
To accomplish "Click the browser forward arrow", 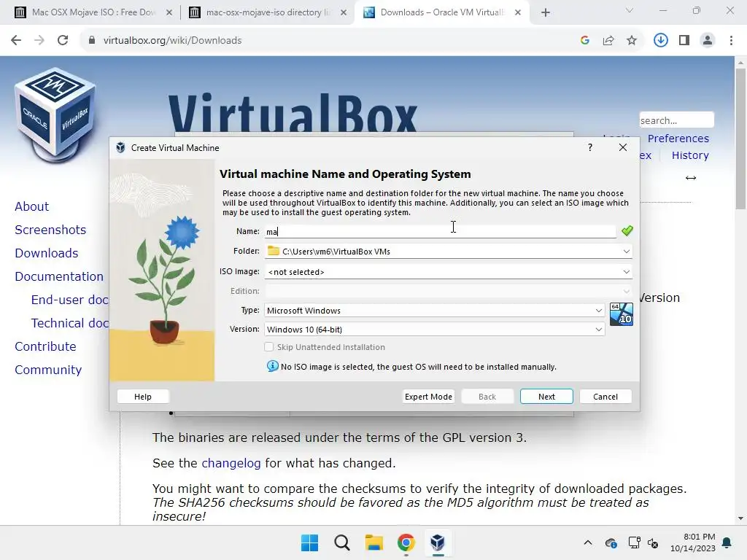I will click(39, 41).
